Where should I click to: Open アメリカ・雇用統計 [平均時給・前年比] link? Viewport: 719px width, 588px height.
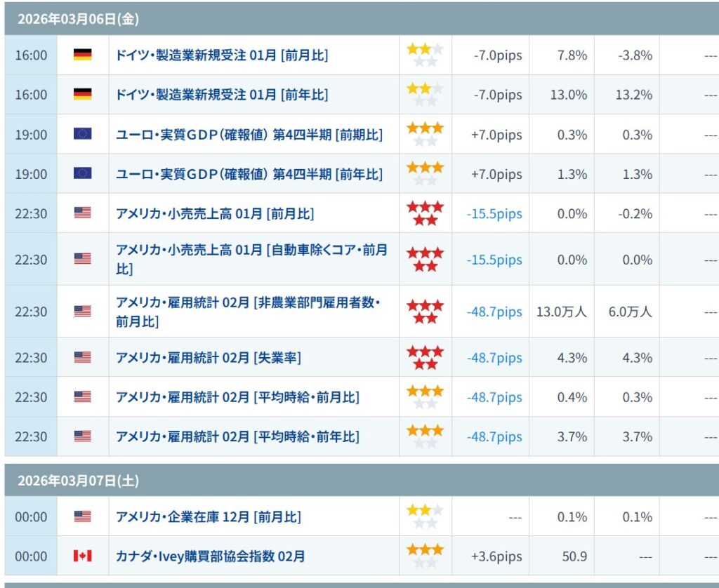pyautogui.click(x=237, y=436)
